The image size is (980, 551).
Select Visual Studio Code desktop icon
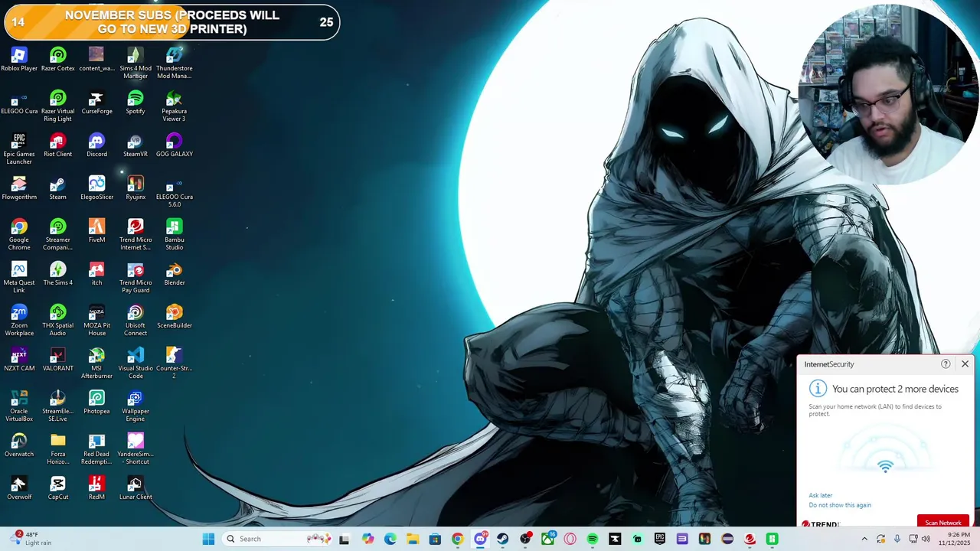(136, 363)
